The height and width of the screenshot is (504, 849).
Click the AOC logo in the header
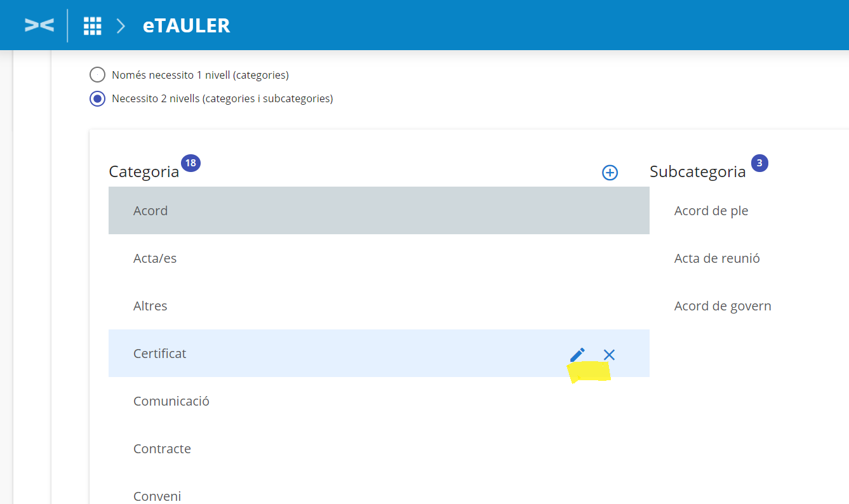39,25
